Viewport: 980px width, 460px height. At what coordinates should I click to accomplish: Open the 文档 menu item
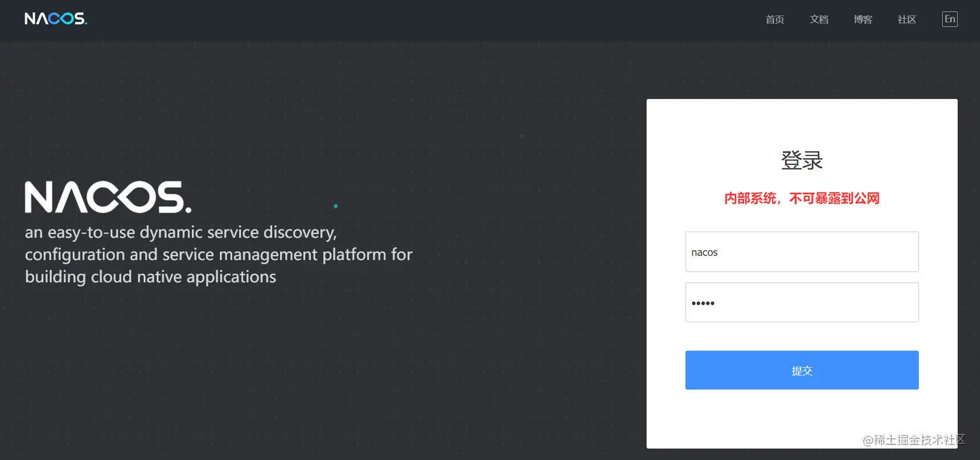[819, 19]
